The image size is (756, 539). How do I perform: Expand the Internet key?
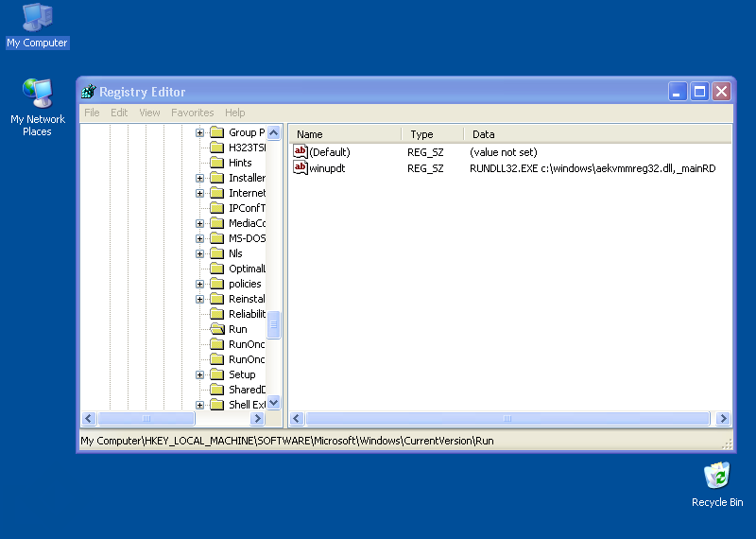(x=199, y=193)
